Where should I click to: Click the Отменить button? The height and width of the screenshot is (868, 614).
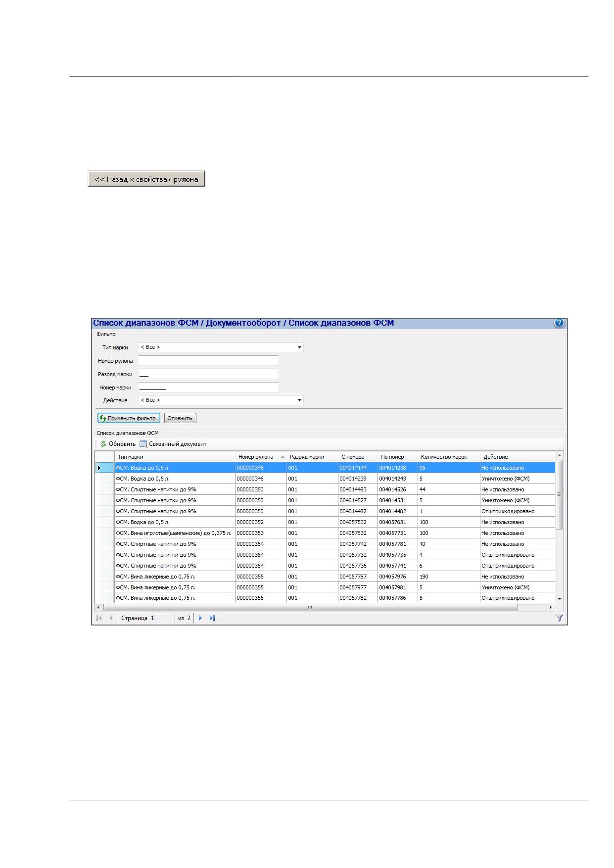click(180, 418)
